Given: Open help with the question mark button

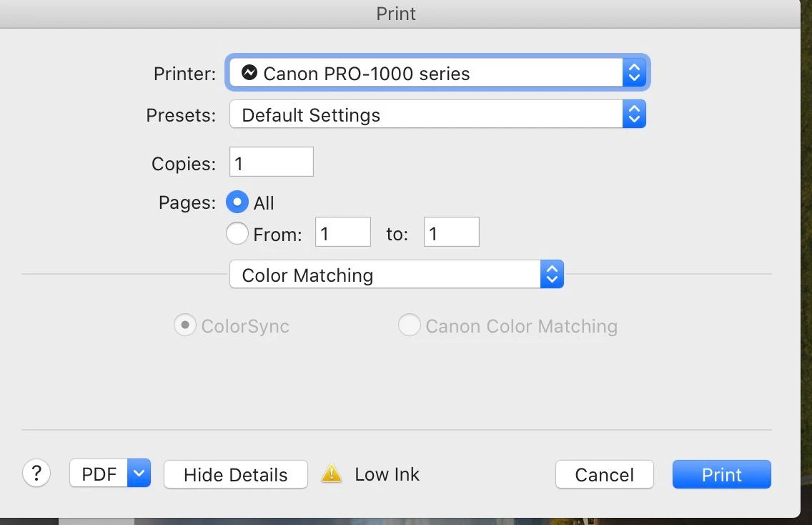Looking at the screenshot, I should (x=36, y=474).
